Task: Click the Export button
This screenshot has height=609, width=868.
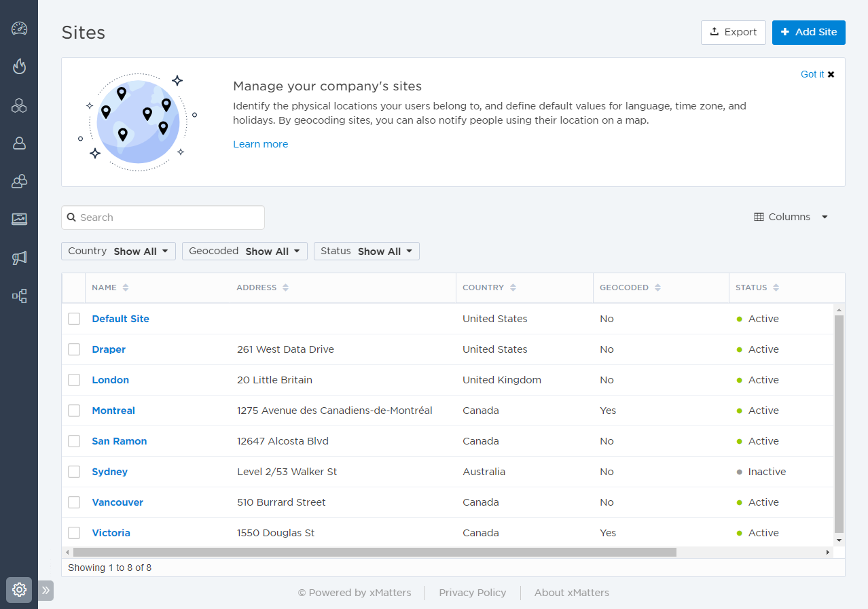Action: tap(734, 32)
